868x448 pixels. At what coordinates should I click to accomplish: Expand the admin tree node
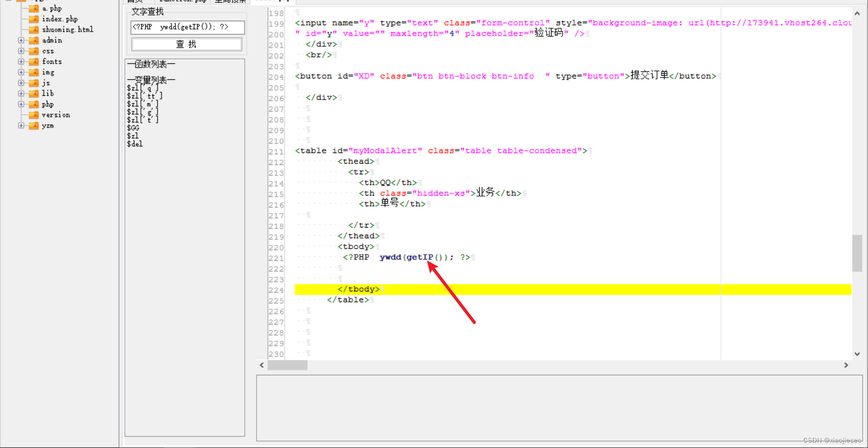[x=21, y=40]
